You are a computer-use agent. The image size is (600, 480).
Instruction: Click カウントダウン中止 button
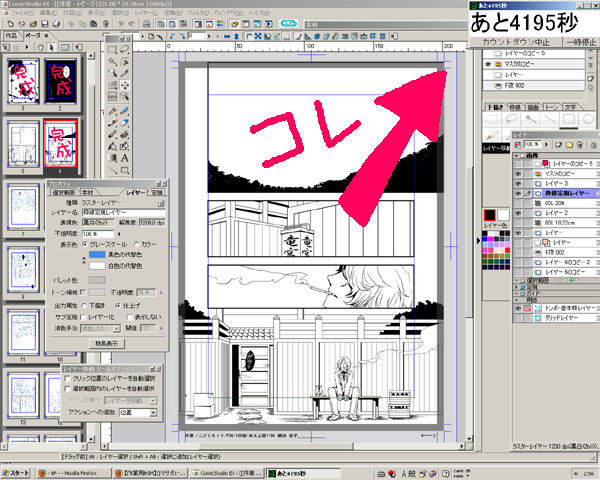coord(515,42)
